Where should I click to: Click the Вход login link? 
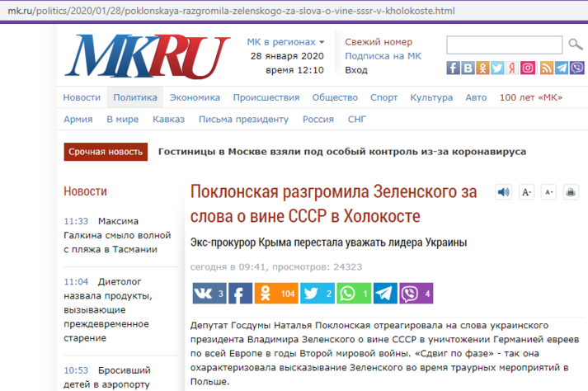[356, 70]
